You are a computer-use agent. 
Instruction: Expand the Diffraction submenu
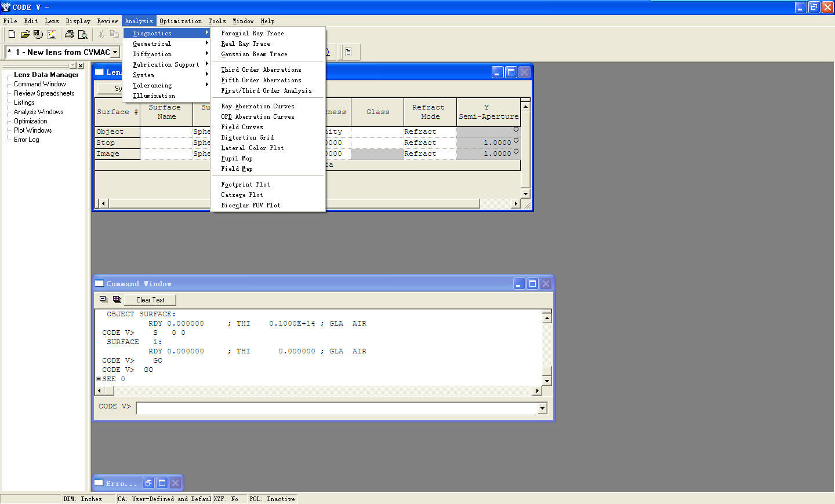coord(166,54)
